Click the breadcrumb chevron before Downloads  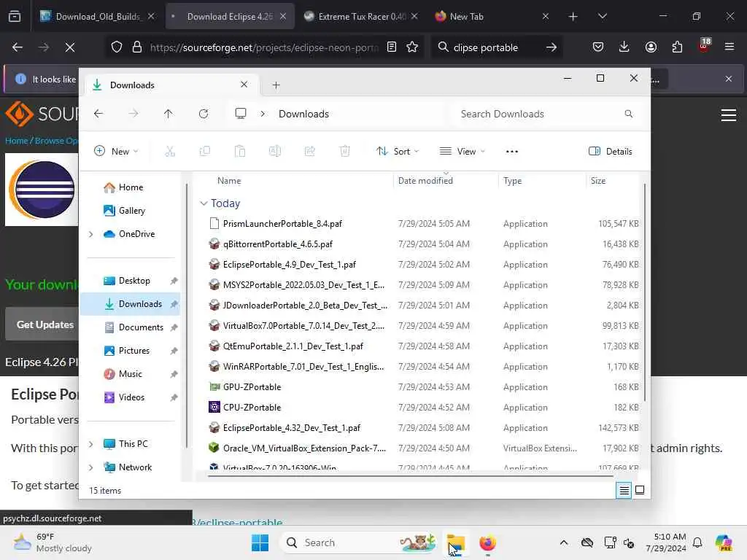(263, 114)
